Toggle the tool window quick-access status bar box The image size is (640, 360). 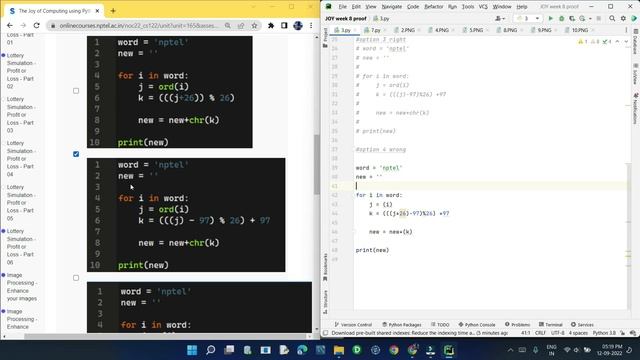[x=326, y=333]
